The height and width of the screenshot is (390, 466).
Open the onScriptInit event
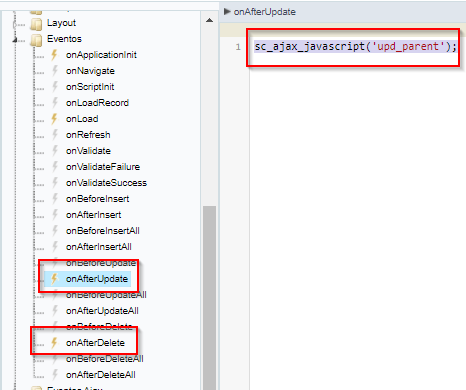point(90,87)
